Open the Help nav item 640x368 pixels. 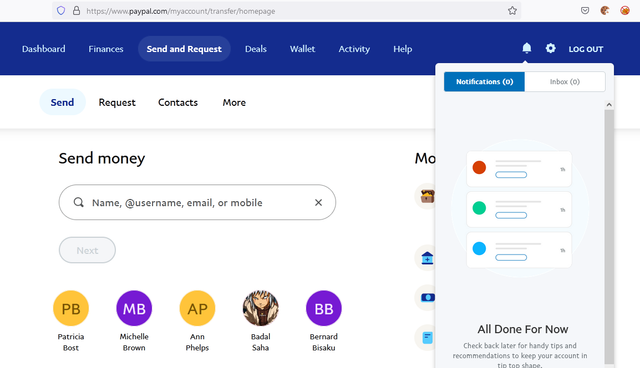point(402,49)
